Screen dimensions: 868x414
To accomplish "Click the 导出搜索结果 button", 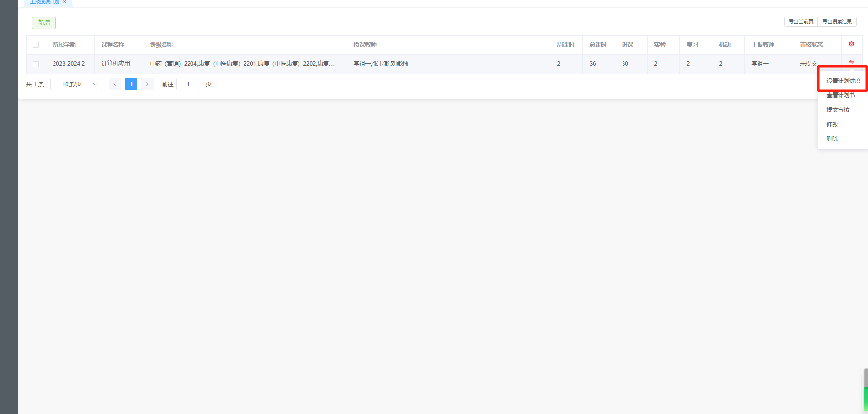I will click(837, 22).
